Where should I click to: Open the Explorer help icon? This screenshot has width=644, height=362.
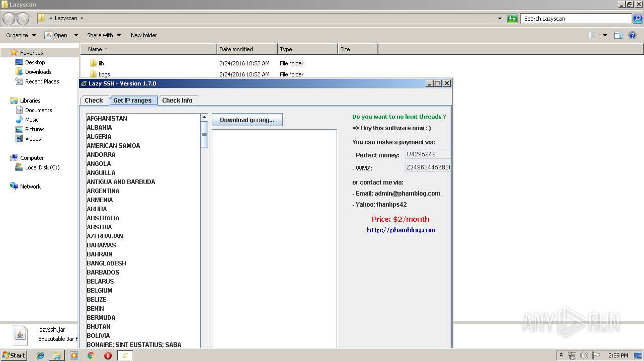[633, 35]
